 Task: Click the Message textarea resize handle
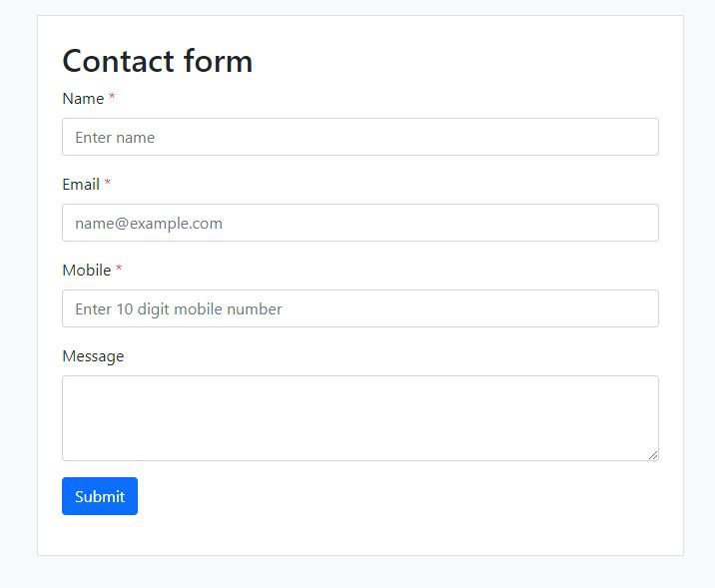point(653,455)
